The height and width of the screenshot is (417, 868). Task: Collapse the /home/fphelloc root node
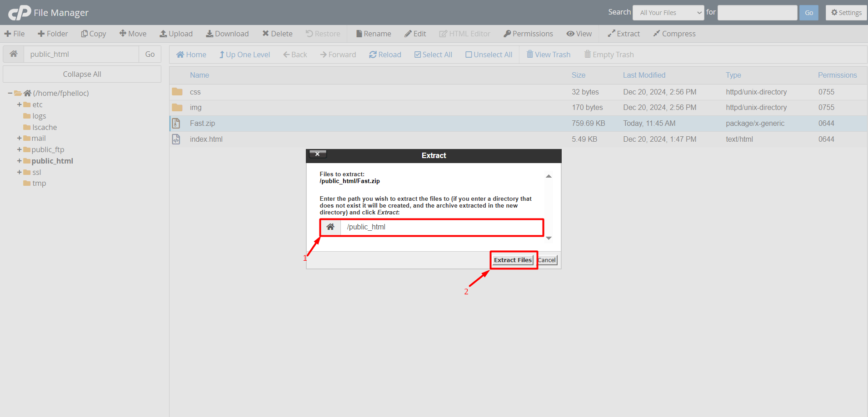pos(10,93)
